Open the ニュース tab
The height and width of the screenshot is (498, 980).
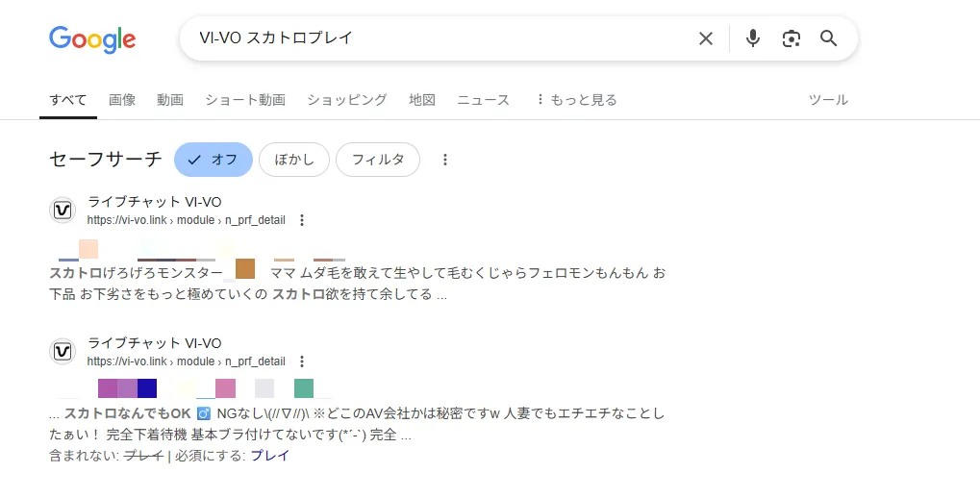pyautogui.click(x=483, y=100)
